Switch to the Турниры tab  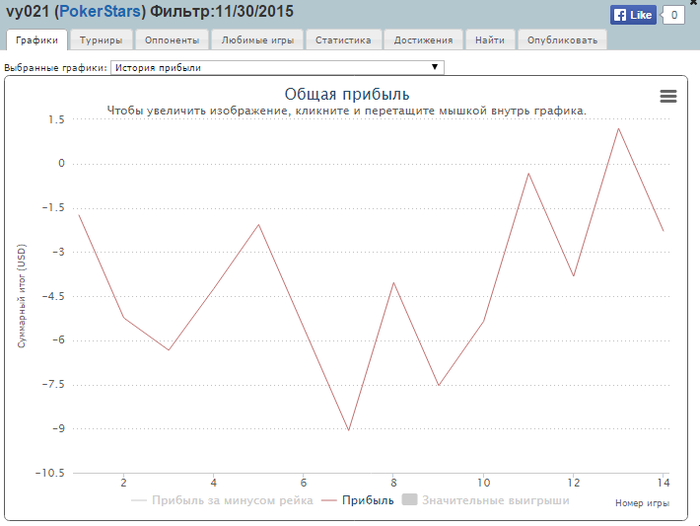(101, 40)
